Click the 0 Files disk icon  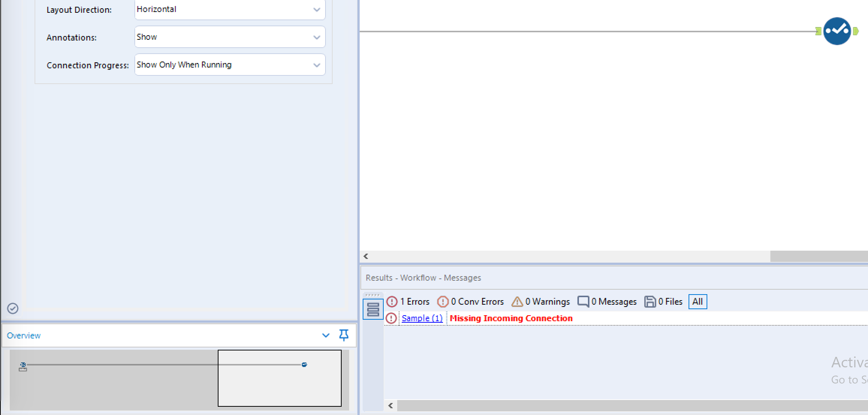649,301
